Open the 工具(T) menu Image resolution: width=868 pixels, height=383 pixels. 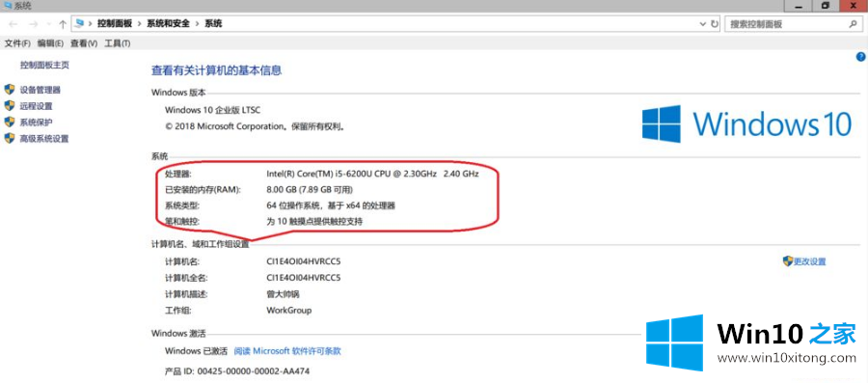(x=118, y=43)
